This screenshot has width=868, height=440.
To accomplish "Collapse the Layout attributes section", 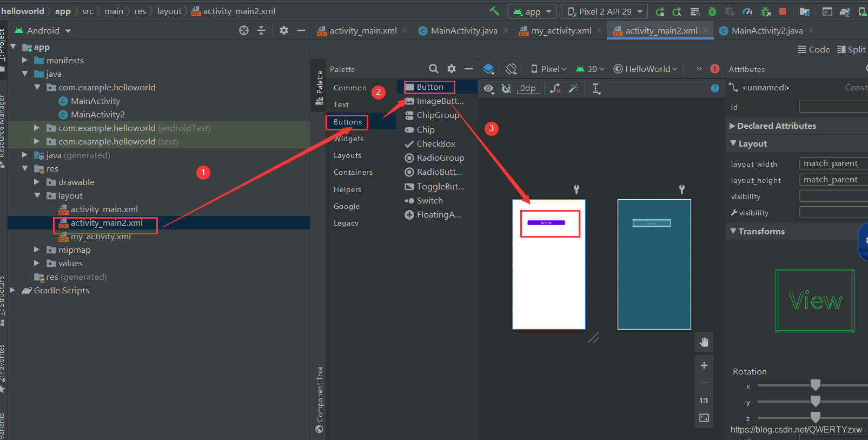I will (733, 143).
